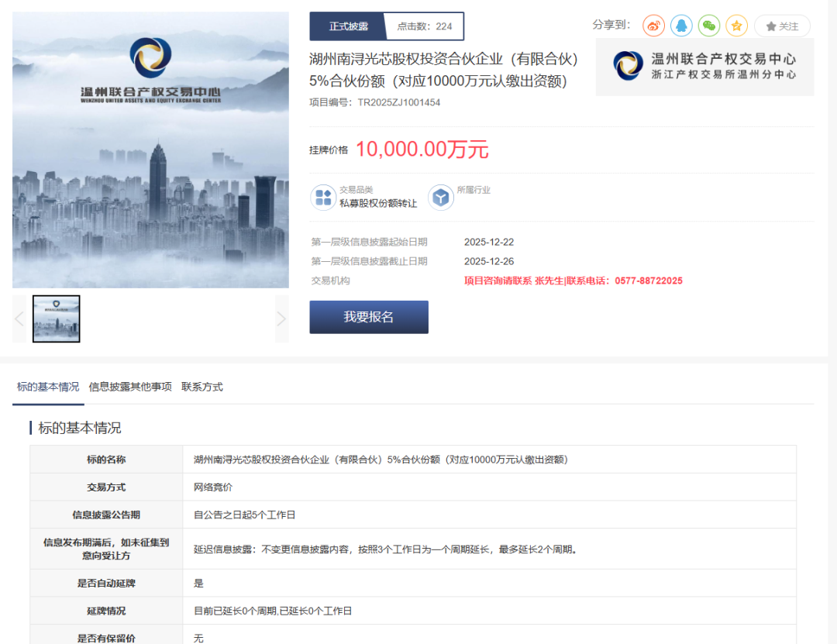Switch to 信息披露其他事项 tab
Image resolution: width=837 pixels, height=644 pixels.
click(x=130, y=387)
